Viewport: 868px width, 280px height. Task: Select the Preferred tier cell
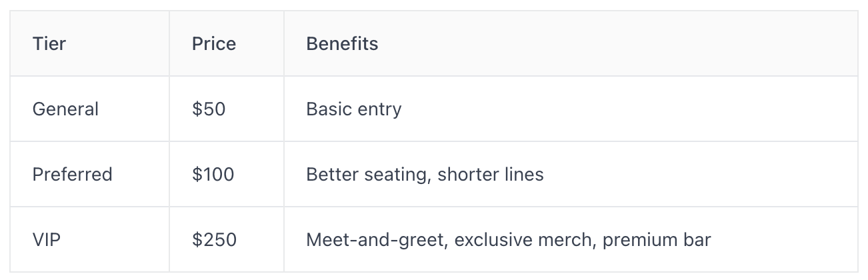tap(89, 174)
